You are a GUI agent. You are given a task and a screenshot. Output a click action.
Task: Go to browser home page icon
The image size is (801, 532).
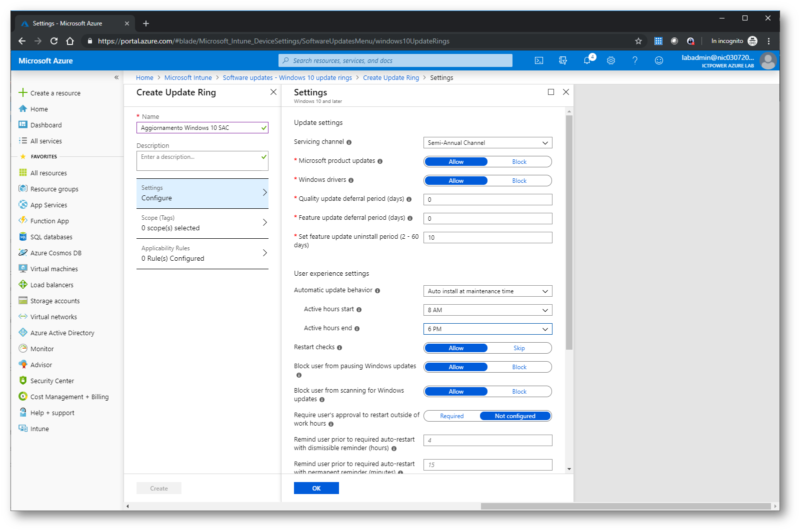click(x=70, y=41)
